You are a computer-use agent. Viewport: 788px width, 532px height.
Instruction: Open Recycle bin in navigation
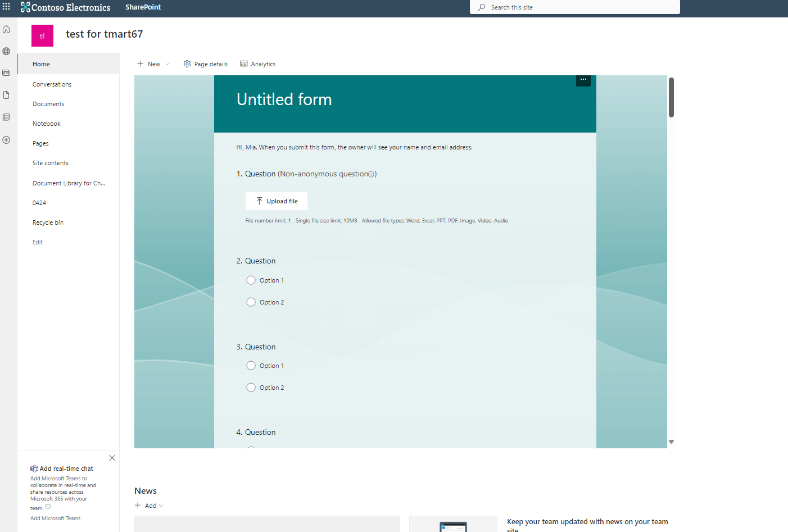48,222
